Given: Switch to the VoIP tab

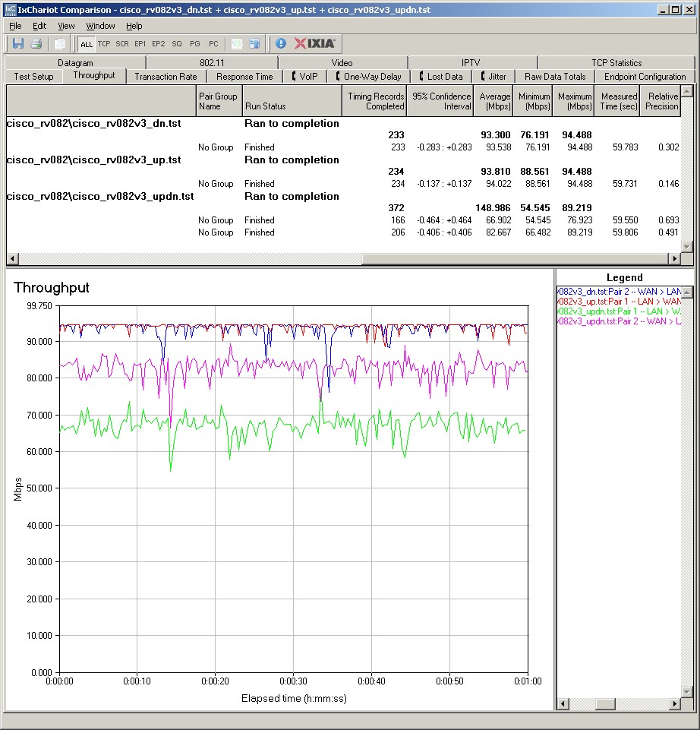Looking at the screenshot, I should [x=305, y=77].
